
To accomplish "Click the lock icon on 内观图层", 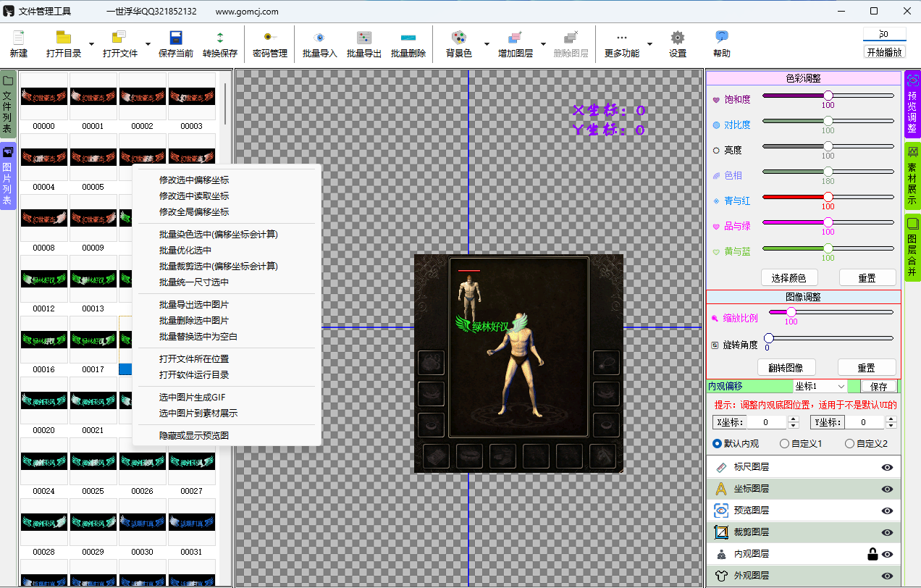I will pos(873,555).
